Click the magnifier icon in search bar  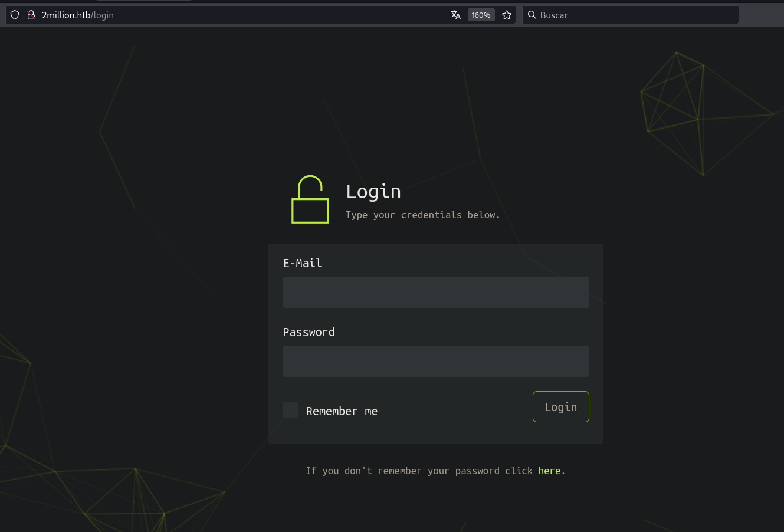(532, 15)
